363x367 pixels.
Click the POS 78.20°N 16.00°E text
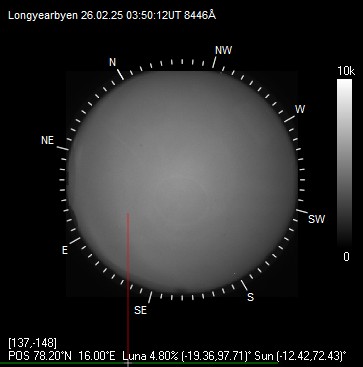pos(62,356)
